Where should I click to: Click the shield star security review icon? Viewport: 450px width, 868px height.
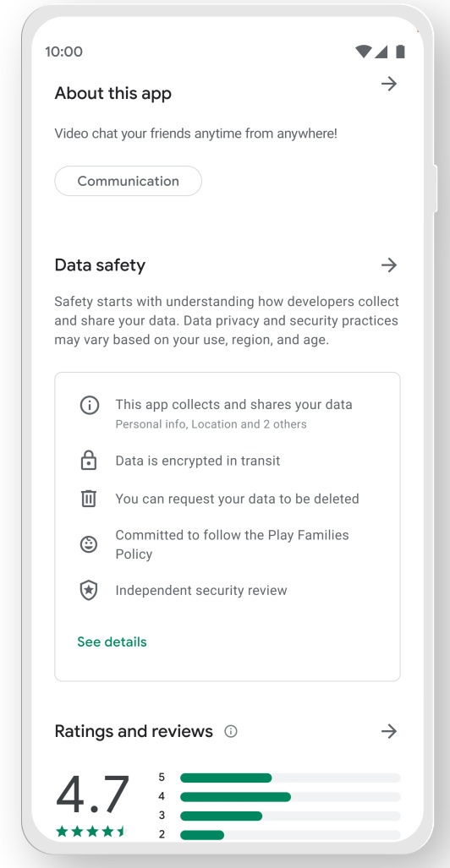89,591
